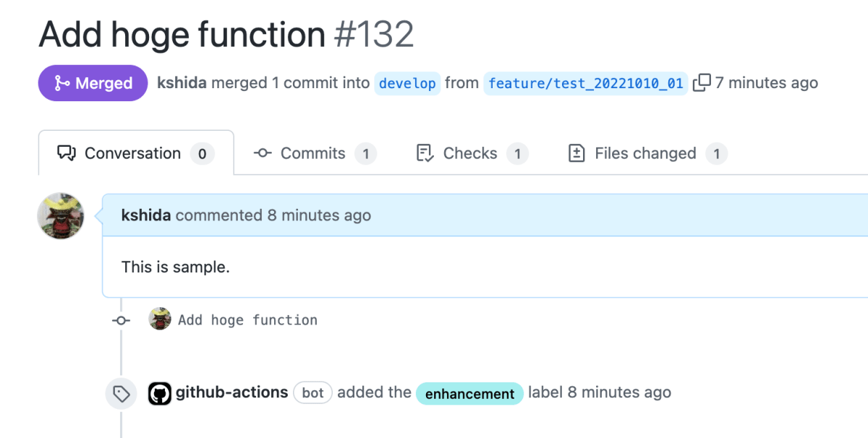Open the Conversation tab
868x438 pixels.
(136, 153)
